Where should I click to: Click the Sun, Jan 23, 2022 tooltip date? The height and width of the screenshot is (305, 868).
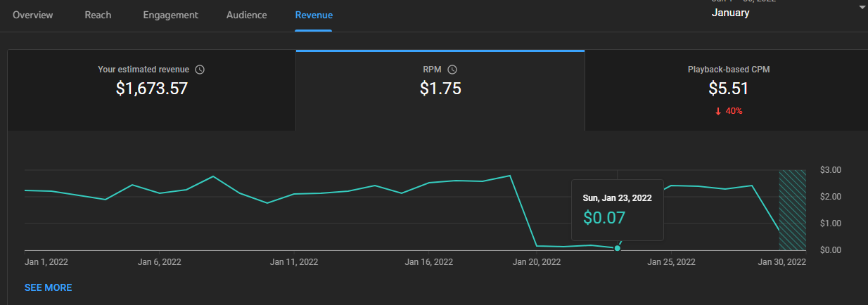pyautogui.click(x=617, y=198)
